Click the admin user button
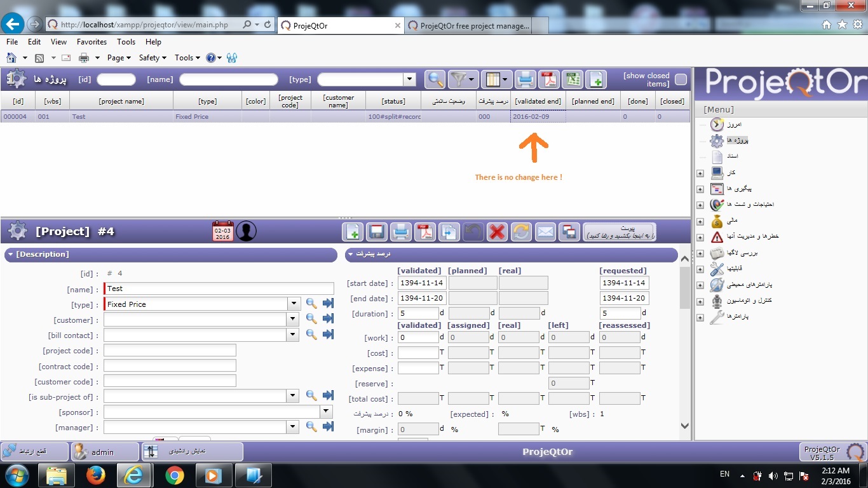The width and height of the screenshot is (868, 488). (104, 452)
